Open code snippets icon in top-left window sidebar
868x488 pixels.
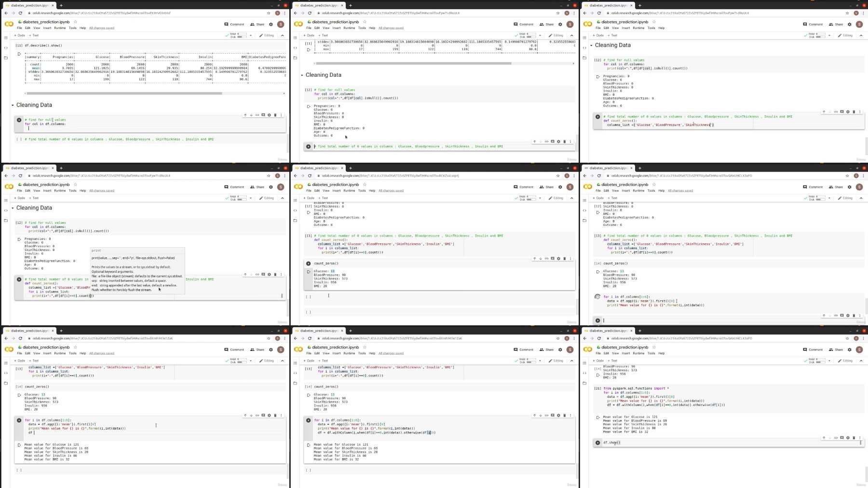coord(6,48)
